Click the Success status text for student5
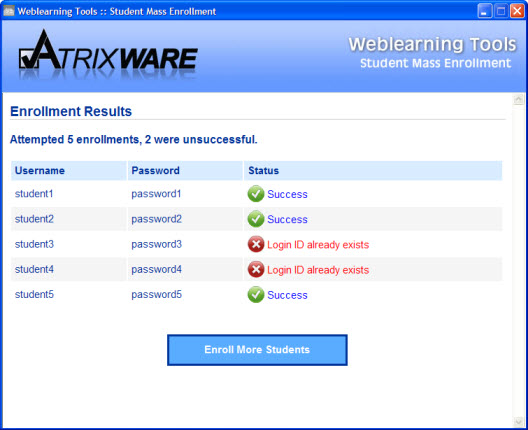The height and width of the screenshot is (430, 528). click(x=287, y=295)
